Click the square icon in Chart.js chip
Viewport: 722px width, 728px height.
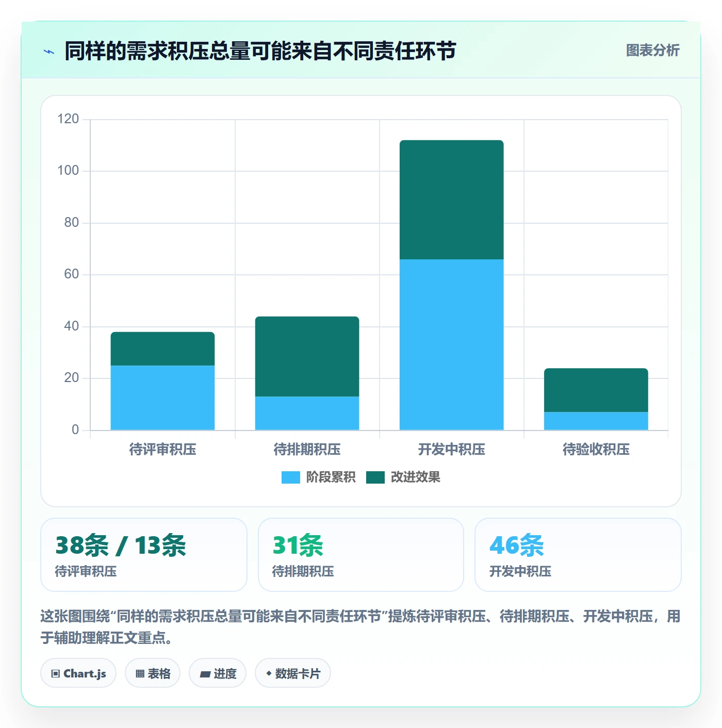tap(56, 674)
